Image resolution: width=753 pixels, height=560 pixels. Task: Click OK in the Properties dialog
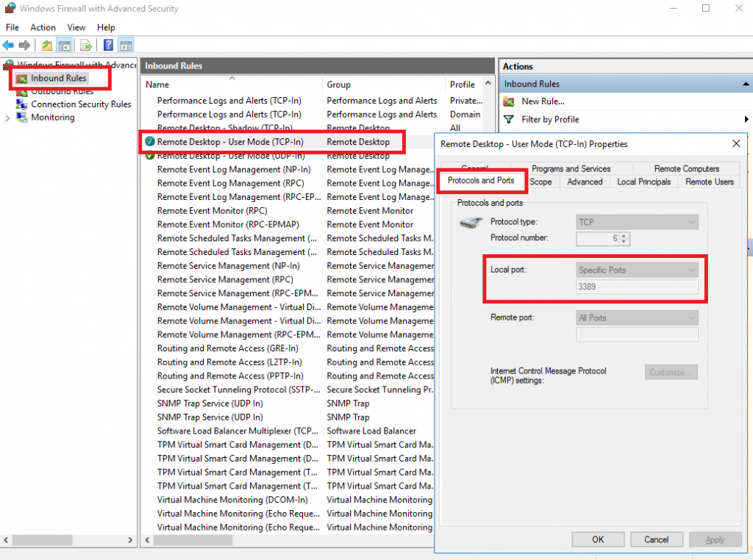[x=598, y=539]
